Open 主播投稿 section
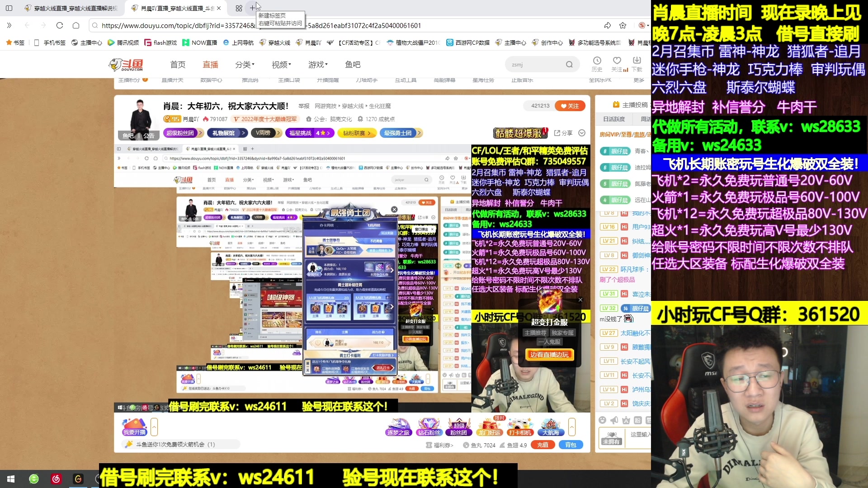The image size is (868, 488). [631, 105]
